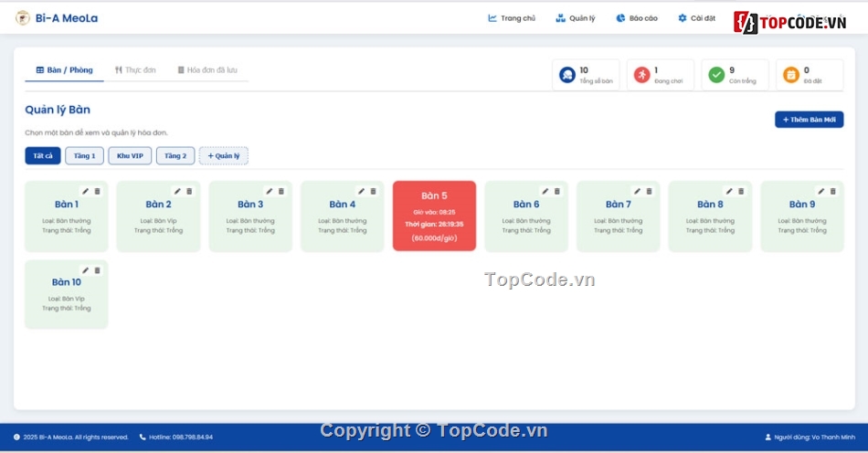This screenshot has width=868, height=453.
Task: Click the red playing status icon
Action: 642,75
